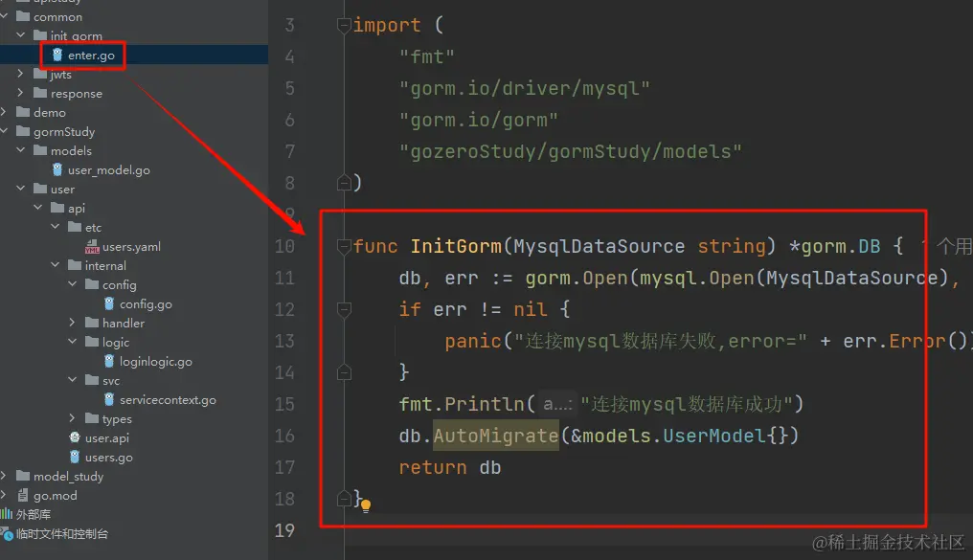This screenshot has width=973, height=560.
Task: Open servicecontext.go file
Action: point(168,400)
